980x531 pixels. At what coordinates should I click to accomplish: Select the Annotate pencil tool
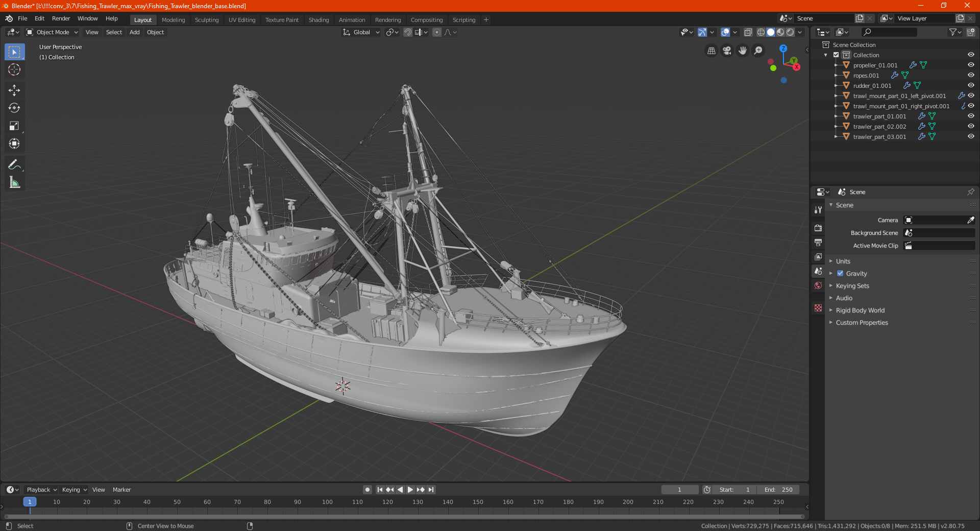(14, 164)
